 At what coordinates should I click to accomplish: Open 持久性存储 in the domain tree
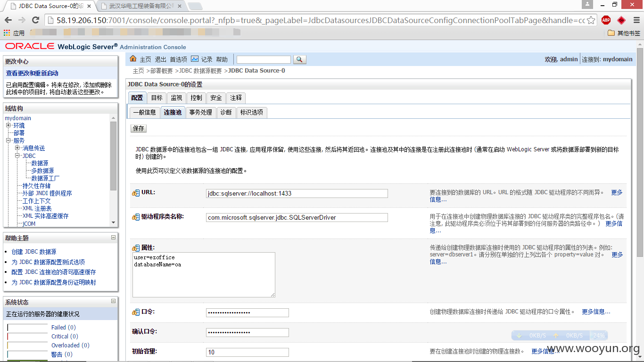[x=36, y=186]
